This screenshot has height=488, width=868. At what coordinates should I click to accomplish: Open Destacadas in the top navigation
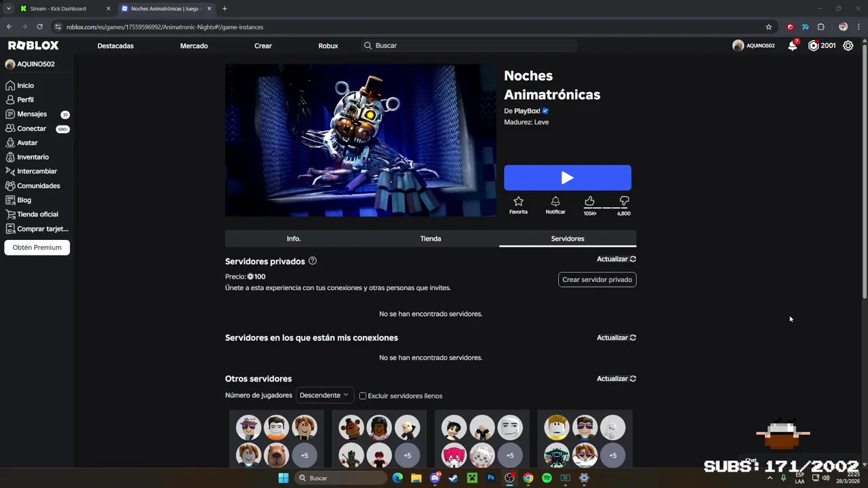point(115,45)
